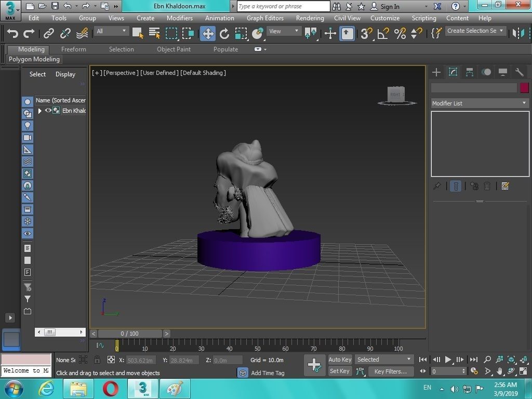Open the Modifiers menu

179,18
